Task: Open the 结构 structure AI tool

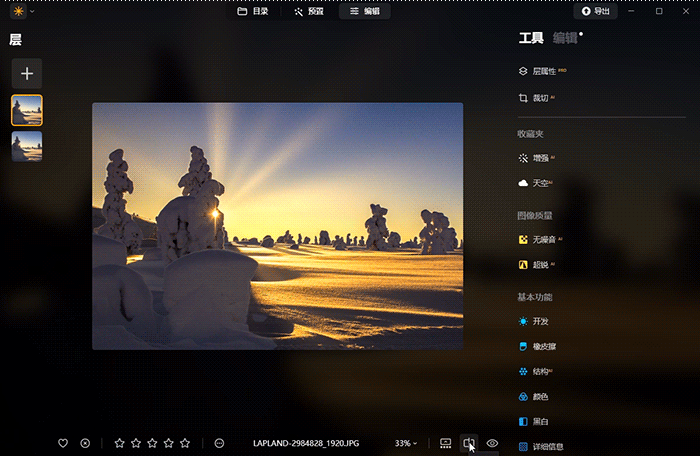Action: (x=536, y=371)
